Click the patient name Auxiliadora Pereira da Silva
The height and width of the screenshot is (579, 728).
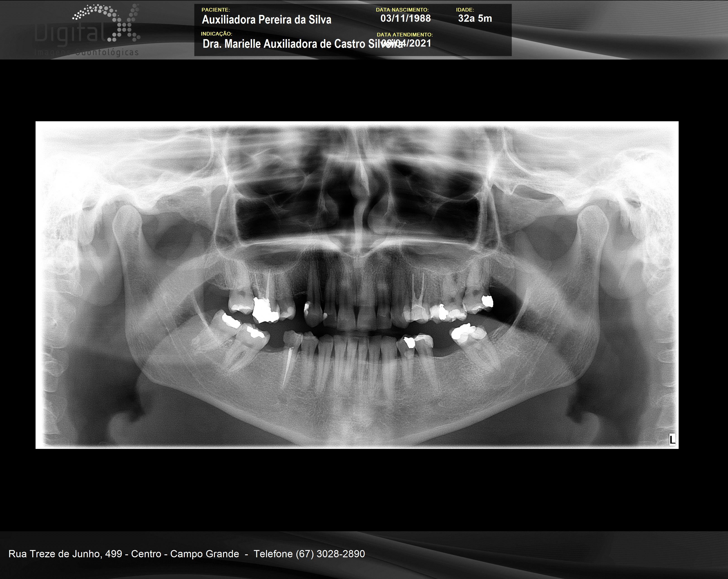[267, 19]
